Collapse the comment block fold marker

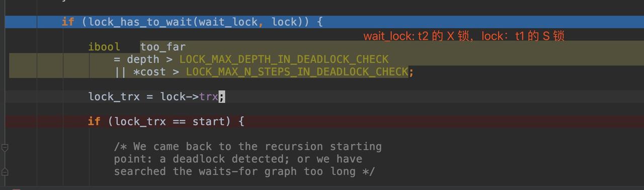pos(5,148)
